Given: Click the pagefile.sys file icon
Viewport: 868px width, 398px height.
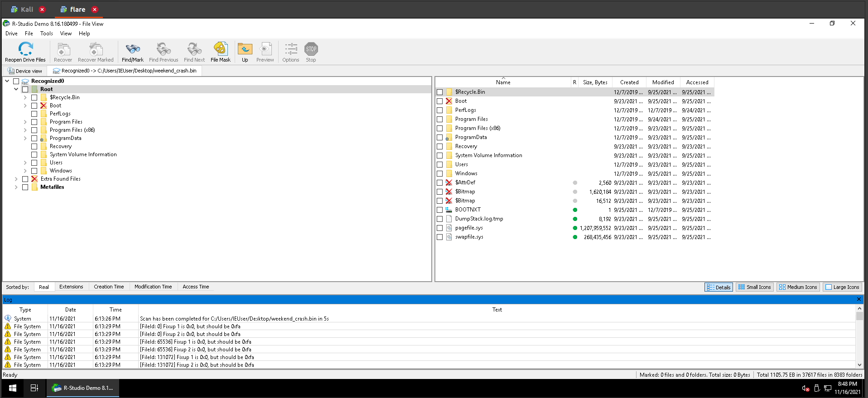Looking at the screenshot, I should click(x=449, y=228).
